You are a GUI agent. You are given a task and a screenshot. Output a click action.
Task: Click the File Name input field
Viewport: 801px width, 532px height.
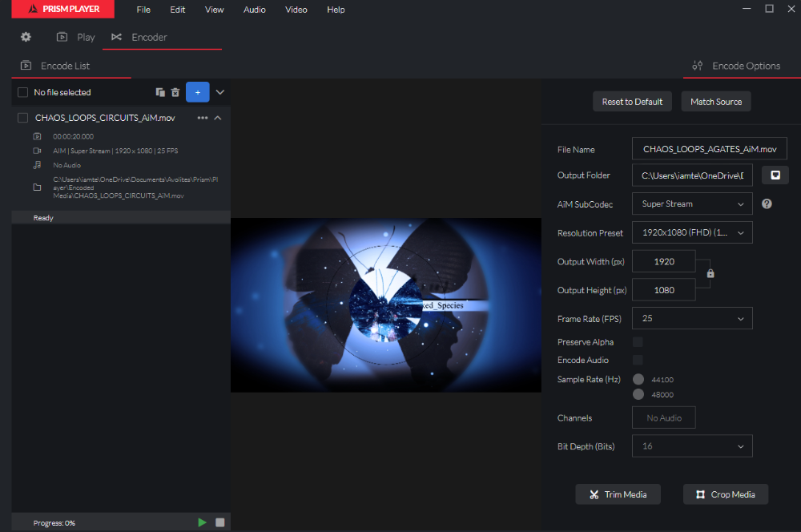[x=709, y=149]
